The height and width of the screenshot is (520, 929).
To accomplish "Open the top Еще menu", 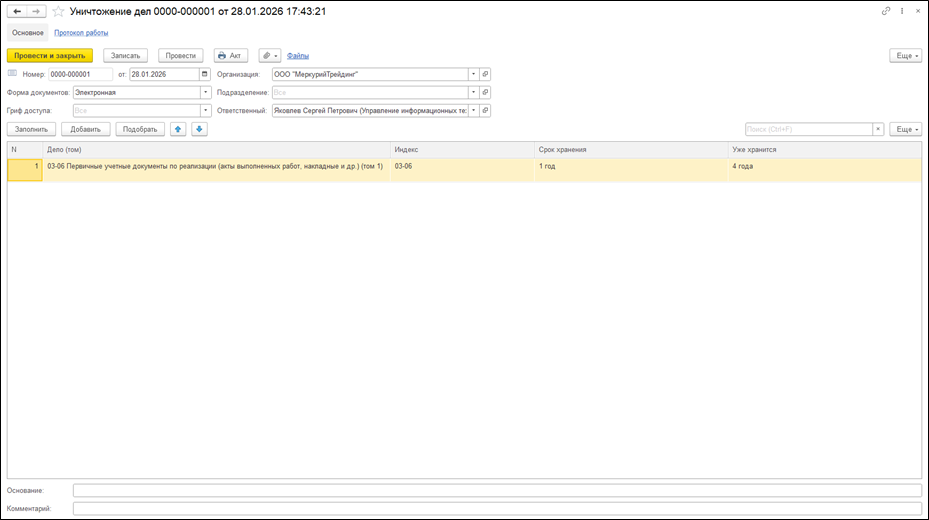I will 905,56.
